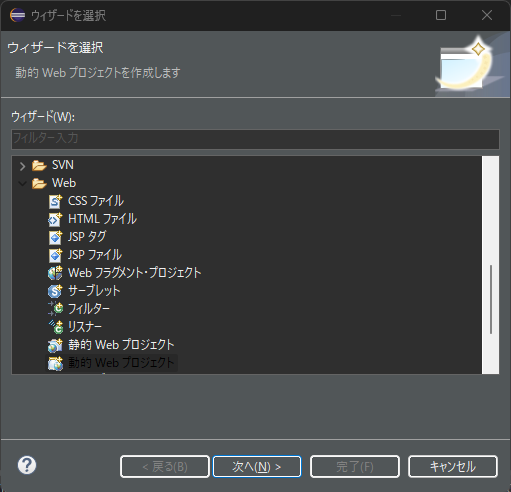Select 静的 Web プロジェクト wizard

point(121,345)
